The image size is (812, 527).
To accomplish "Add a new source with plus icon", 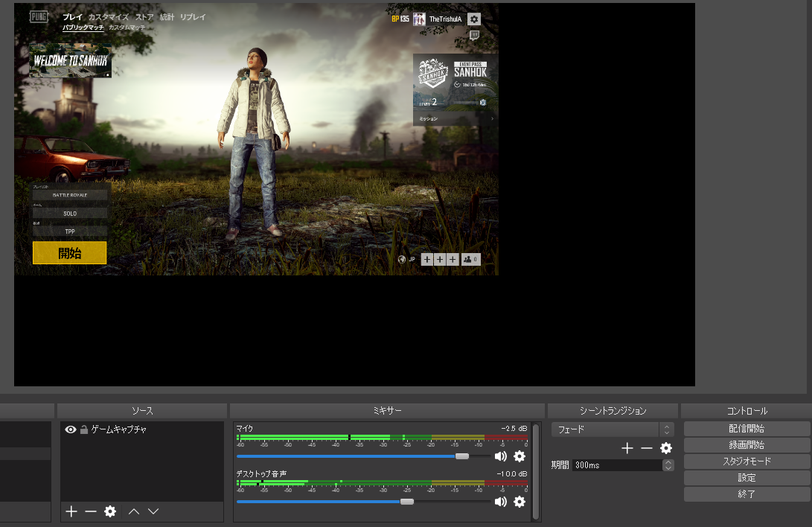I will click(71, 511).
